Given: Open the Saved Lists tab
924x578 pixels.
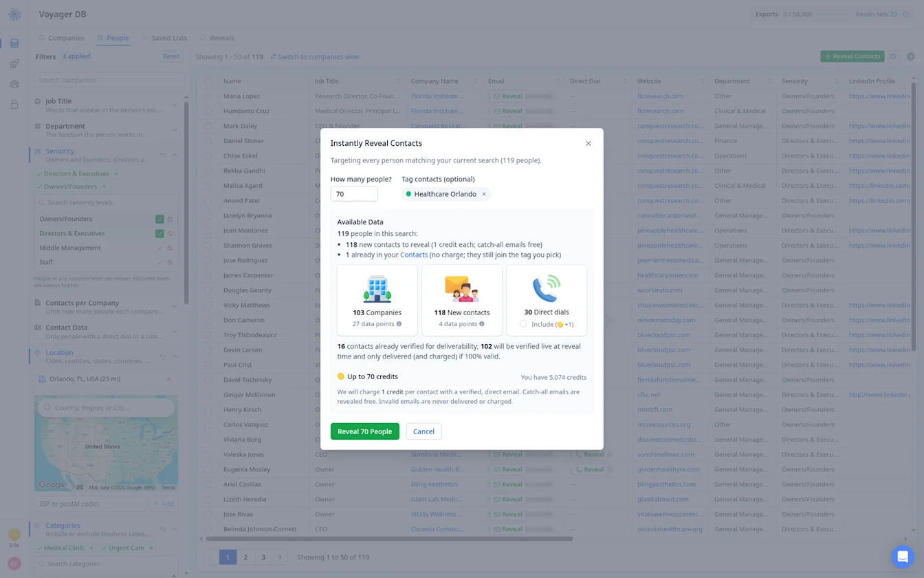Looking at the screenshot, I should click(x=164, y=38).
